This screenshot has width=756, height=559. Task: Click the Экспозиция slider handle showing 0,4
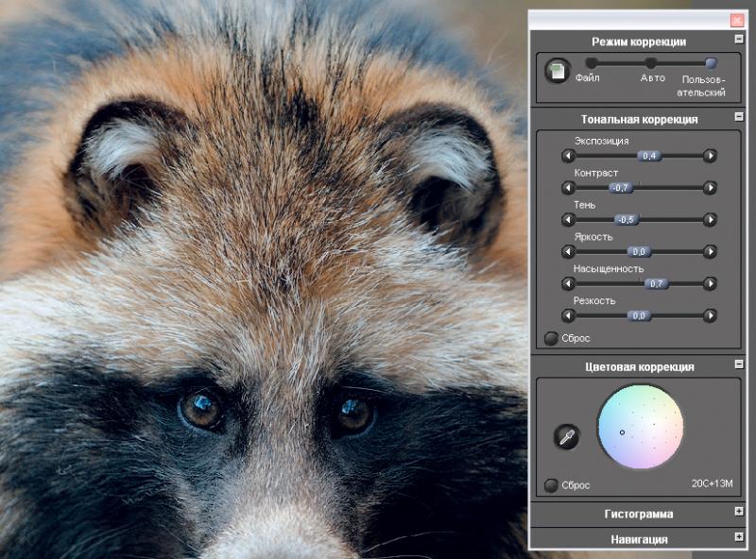coord(649,156)
